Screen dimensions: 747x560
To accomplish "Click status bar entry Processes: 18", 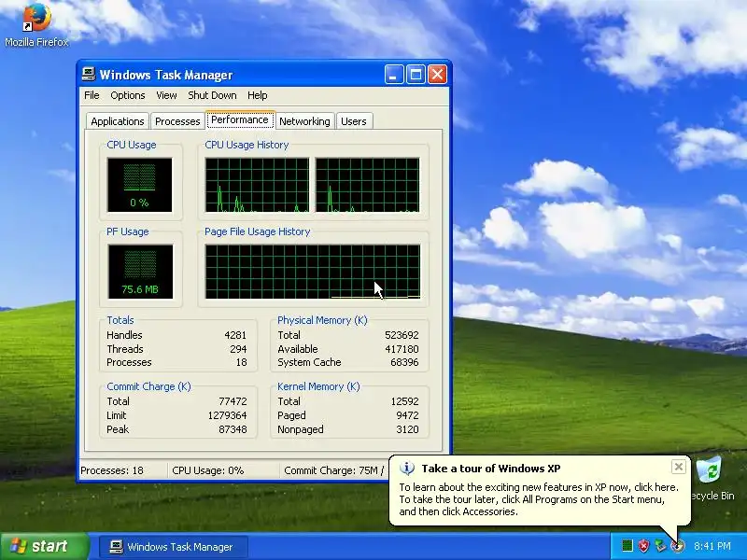I will pyautogui.click(x=112, y=470).
